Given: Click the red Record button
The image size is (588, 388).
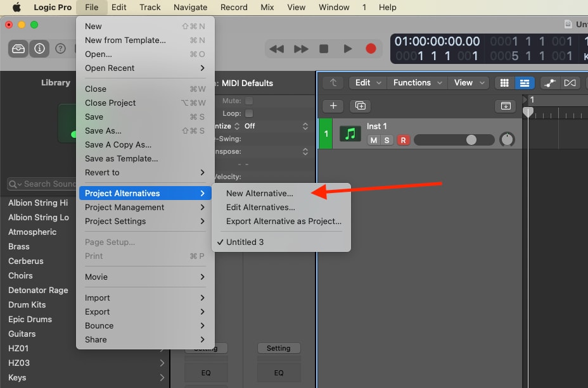Looking at the screenshot, I should pos(371,49).
